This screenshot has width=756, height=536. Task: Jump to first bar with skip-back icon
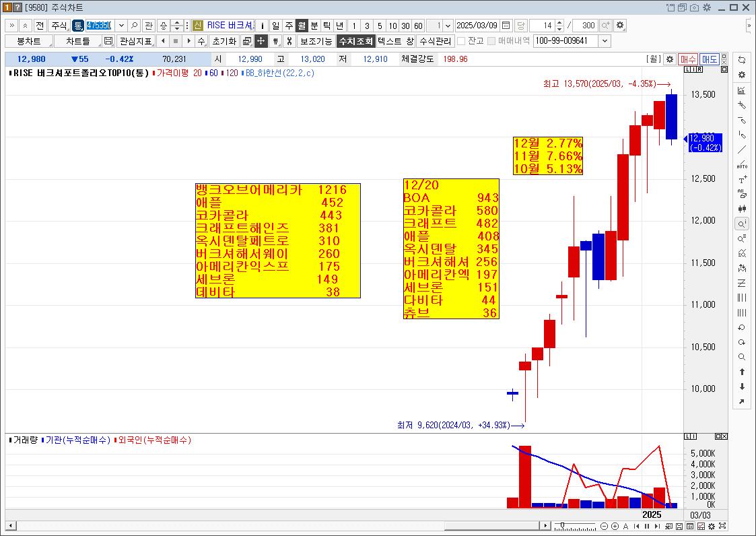pos(636,527)
